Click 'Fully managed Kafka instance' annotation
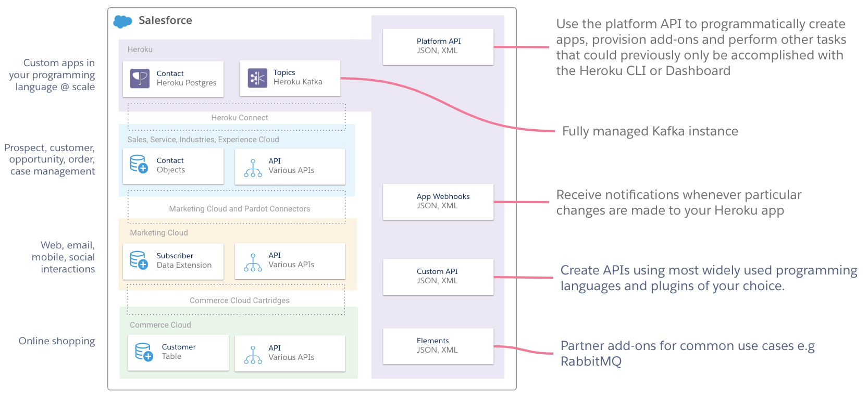This screenshot has width=868, height=400. point(650,131)
